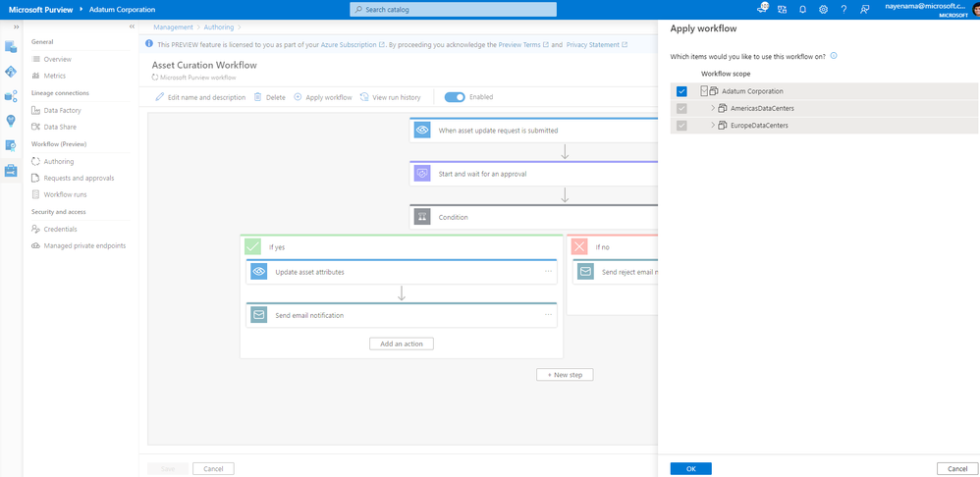The height and width of the screenshot is (477, 980).
Task: Open the Data Catalog icon in left rail
Action: tap(11, 47)
